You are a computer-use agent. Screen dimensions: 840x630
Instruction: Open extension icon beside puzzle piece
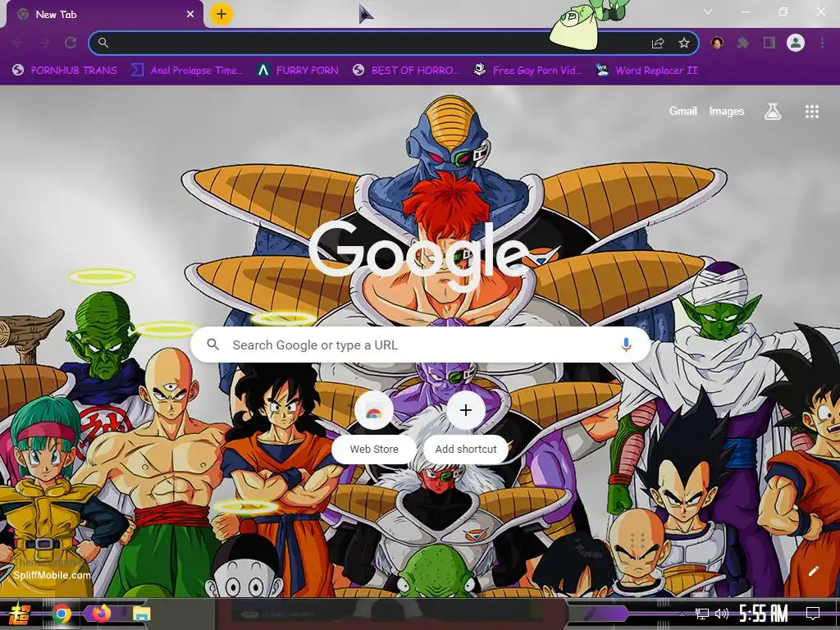click(717, 43)
